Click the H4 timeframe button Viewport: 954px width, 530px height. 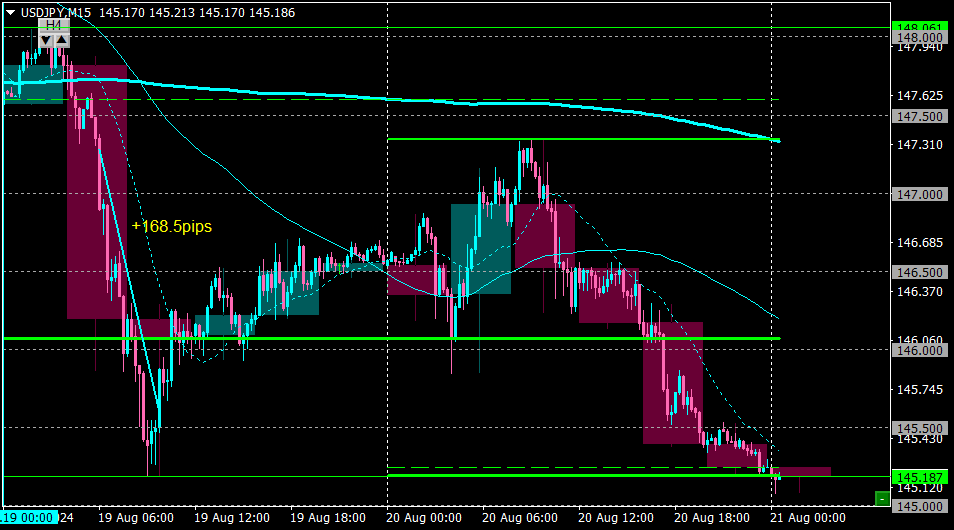pyautogui.click(x=54, y=26)
